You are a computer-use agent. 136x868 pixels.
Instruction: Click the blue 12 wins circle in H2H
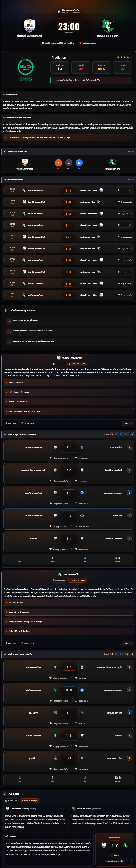79,163
